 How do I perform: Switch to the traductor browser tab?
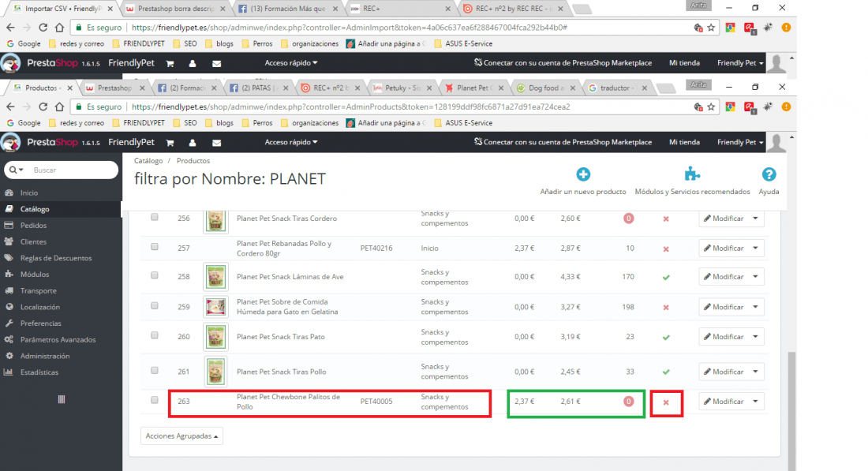(x=616, y=88)
